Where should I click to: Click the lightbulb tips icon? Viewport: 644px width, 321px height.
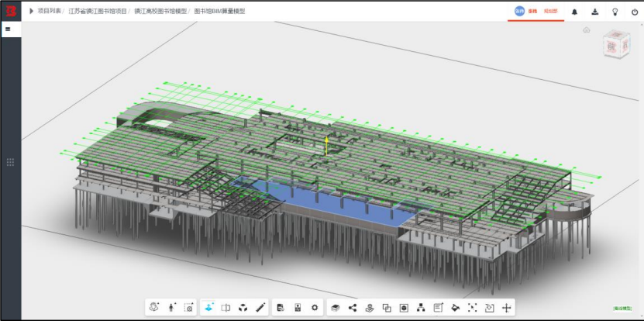[615, 12]
